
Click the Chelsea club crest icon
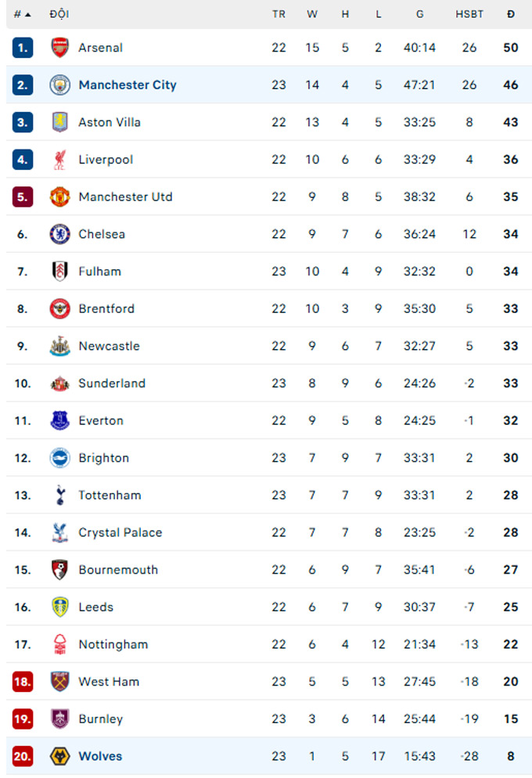60,234
